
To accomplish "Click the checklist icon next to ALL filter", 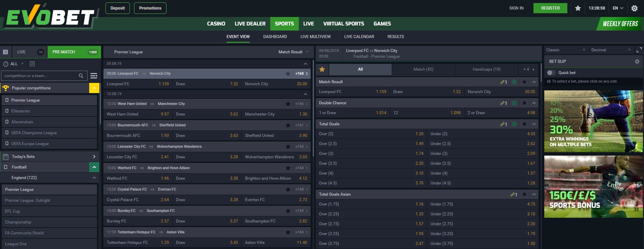I will [x=32, y=64].
